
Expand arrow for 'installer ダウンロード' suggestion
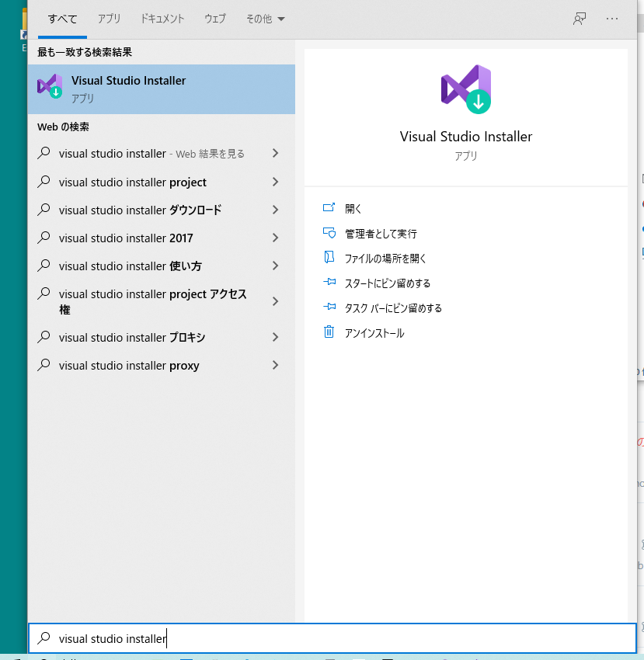(x=276, y=210)
